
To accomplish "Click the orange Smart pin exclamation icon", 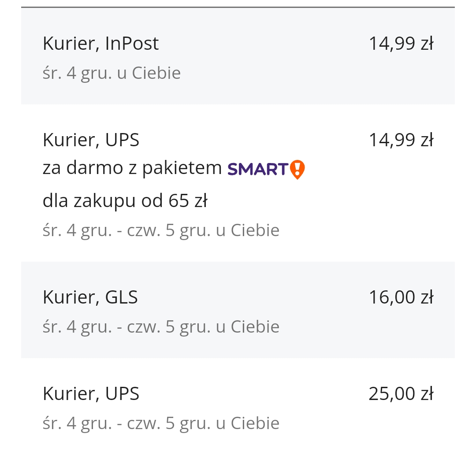I will (x=297, y=169).
